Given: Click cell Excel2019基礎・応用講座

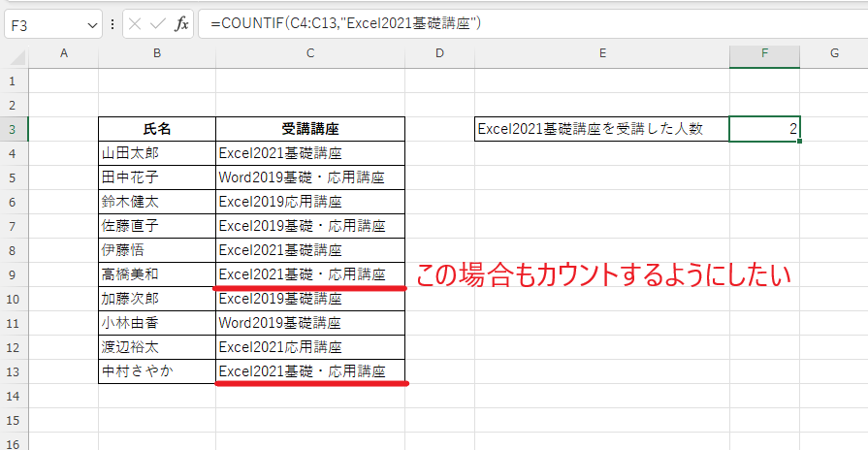Looking at the screenshot, I should tap(310, 226).
